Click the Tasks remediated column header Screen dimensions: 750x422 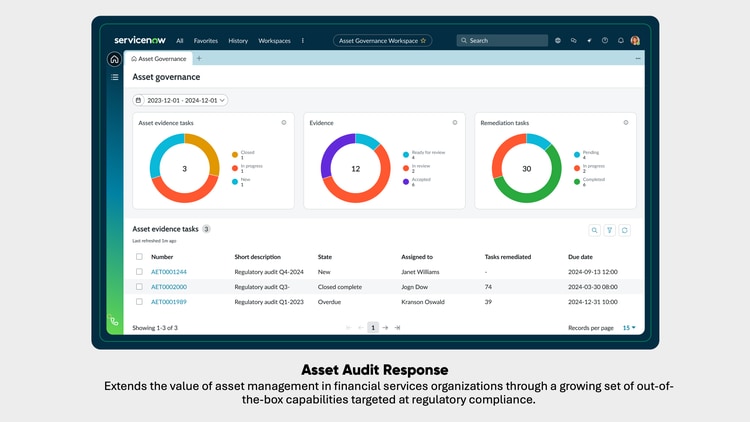pyautogui.click(x=508, y=257)
